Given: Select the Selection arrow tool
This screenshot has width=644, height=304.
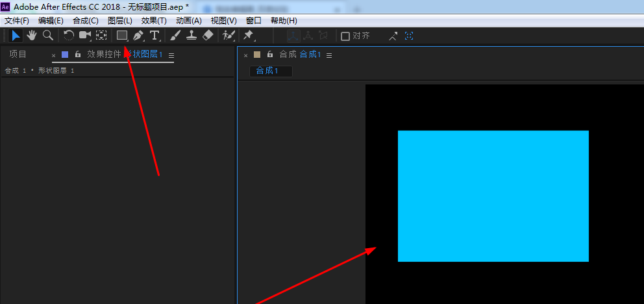Looking at the screenshot, I should [x=16, y=36].
